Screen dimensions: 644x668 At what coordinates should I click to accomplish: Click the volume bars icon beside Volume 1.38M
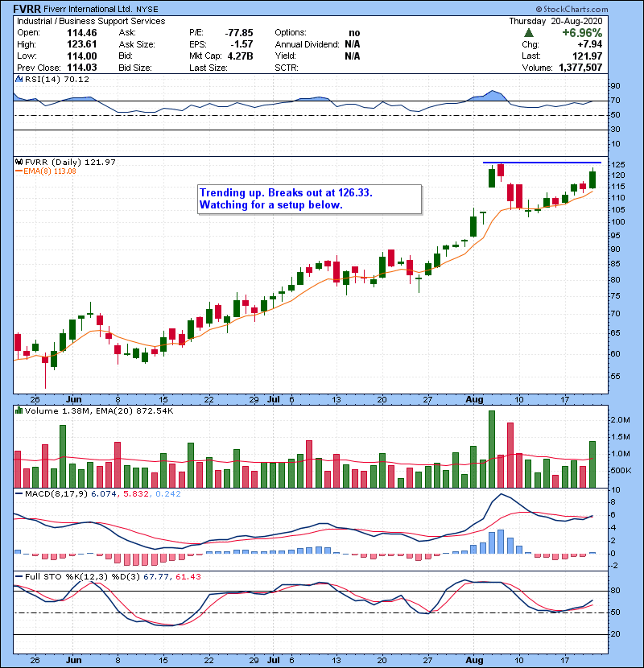tap(19, 410)
